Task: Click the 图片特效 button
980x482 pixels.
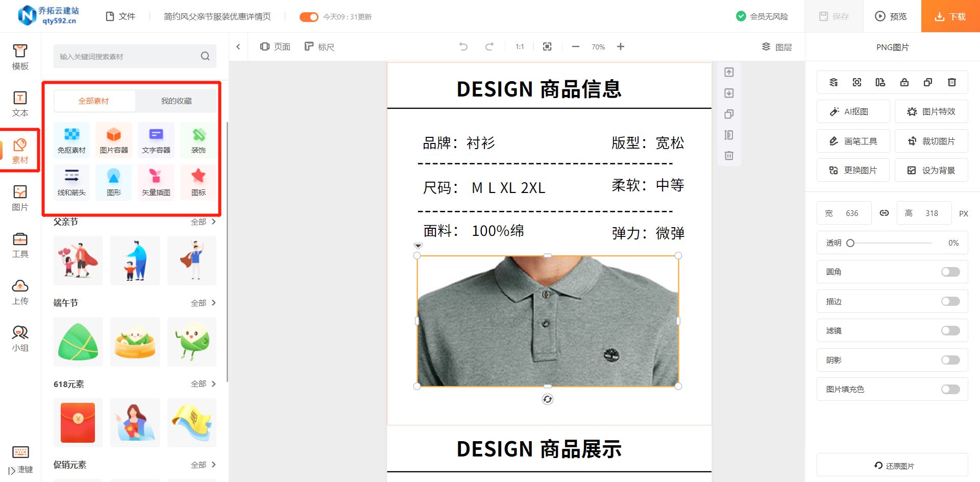Action: 931,111
